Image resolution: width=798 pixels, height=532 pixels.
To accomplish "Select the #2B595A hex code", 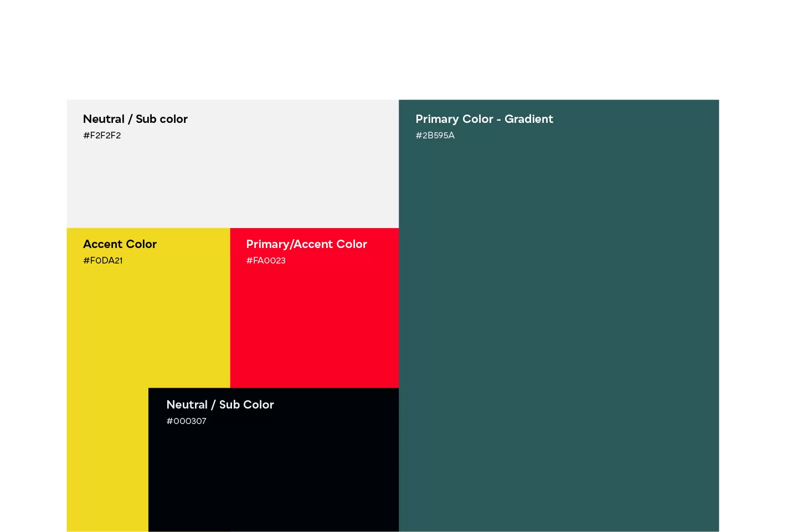I will [435, 136].
